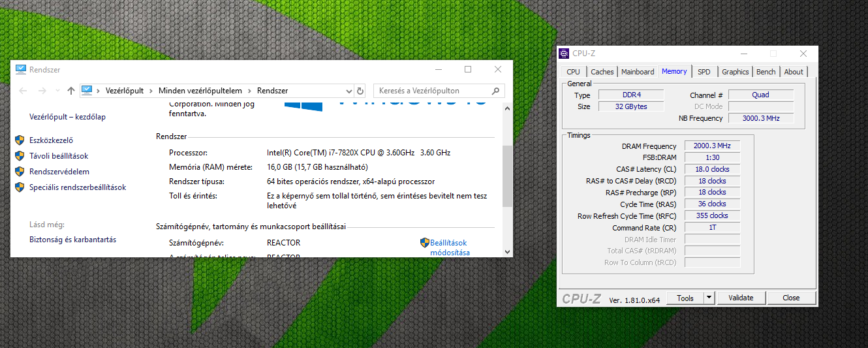Click the 32 GBytes size value
The width and height of the screenshot is (868, 348).
(630, 106)
